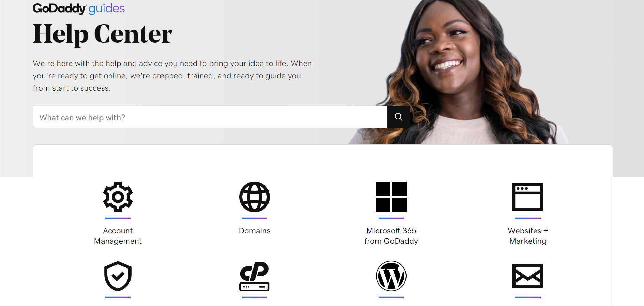Open the Account Management text link
The width and height of the screenshot is (644, 306).
point(118,236)
